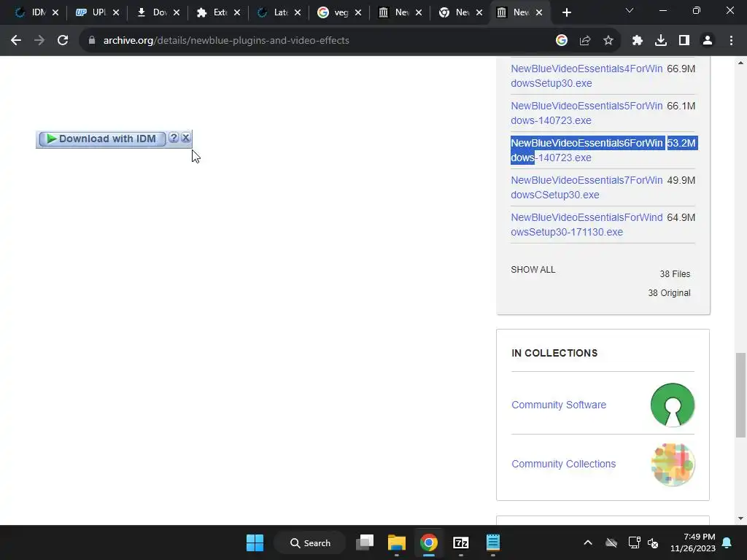The image size is (747, 560).
Task: Reload the archive.org page
Action: tap(63, 41)
